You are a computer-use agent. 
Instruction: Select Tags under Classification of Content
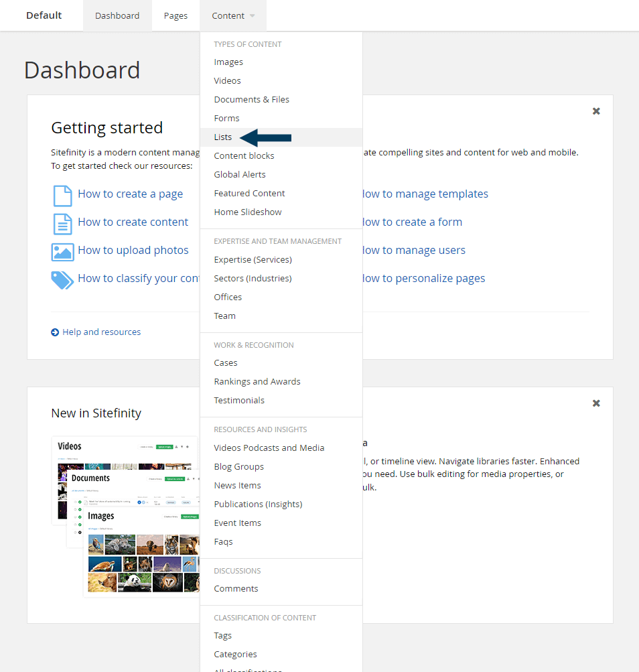(222, 634)
